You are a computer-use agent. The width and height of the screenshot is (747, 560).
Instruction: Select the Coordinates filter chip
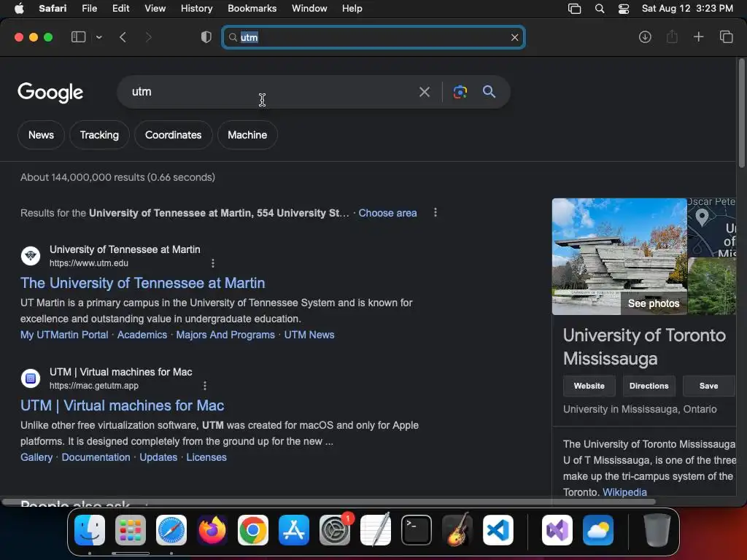(x=173, y=135)
